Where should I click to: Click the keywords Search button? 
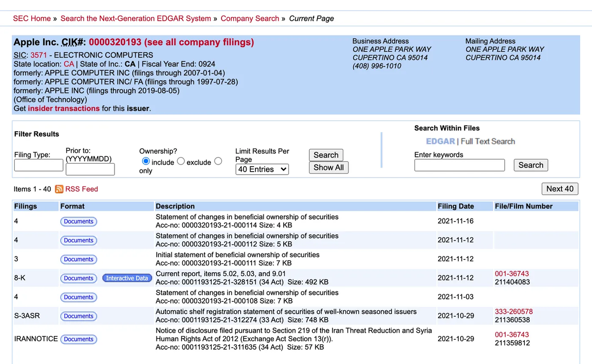point(531,165)
